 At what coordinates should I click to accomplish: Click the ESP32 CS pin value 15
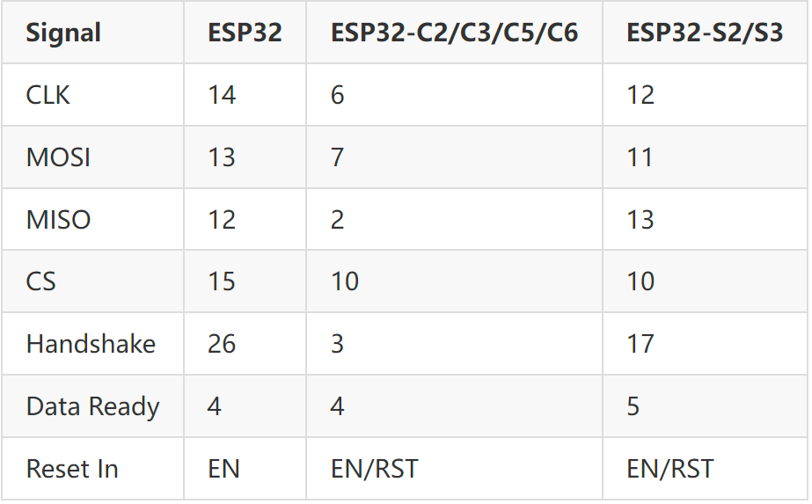[x=222, y=281]
